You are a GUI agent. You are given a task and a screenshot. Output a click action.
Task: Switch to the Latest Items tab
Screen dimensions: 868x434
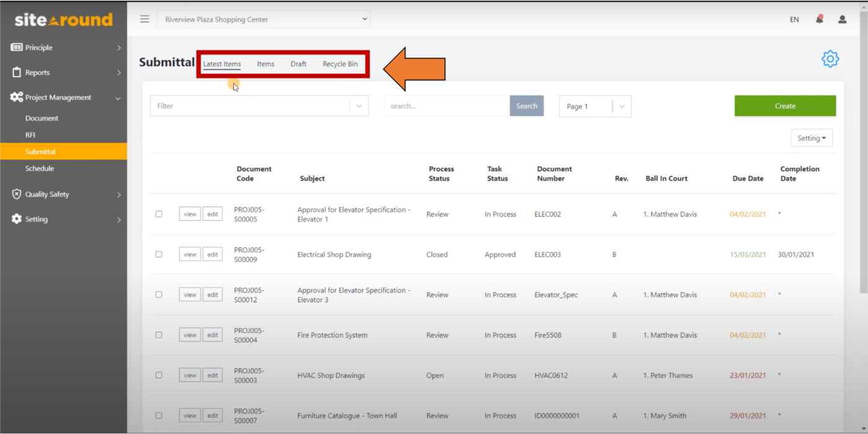(x=222, y=64)
